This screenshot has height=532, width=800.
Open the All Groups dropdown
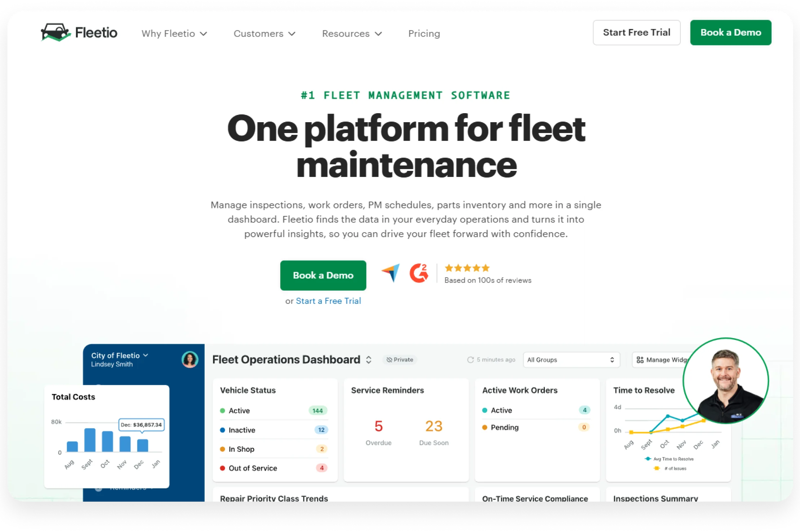pos(571,360)
